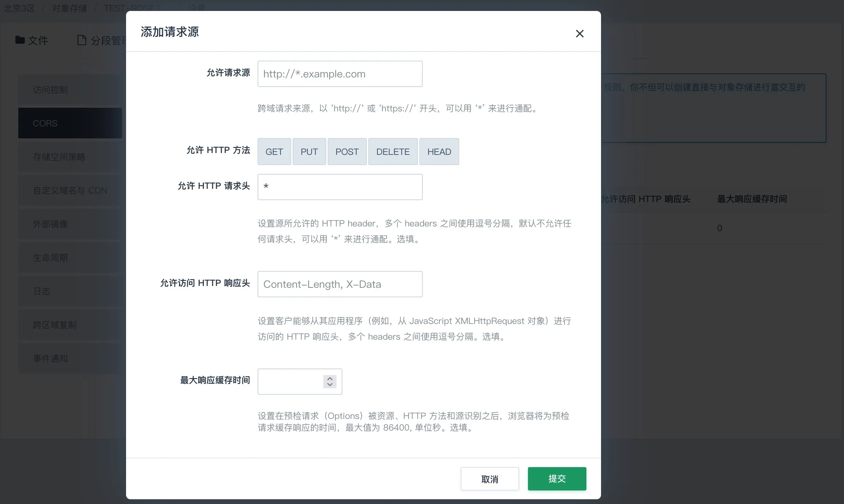
Task: Open 存储空间策略 in the sidebar
Action: coord(69,157)
